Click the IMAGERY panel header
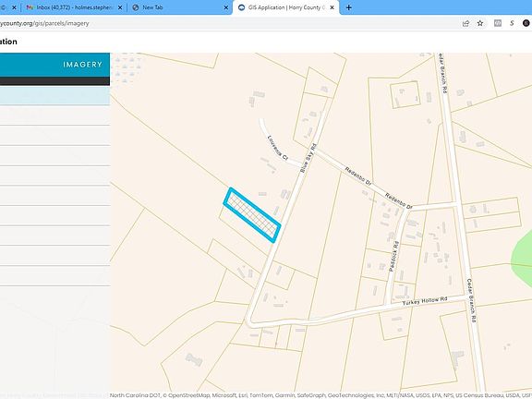Screen dimensions: 532x399 point(54,65)
